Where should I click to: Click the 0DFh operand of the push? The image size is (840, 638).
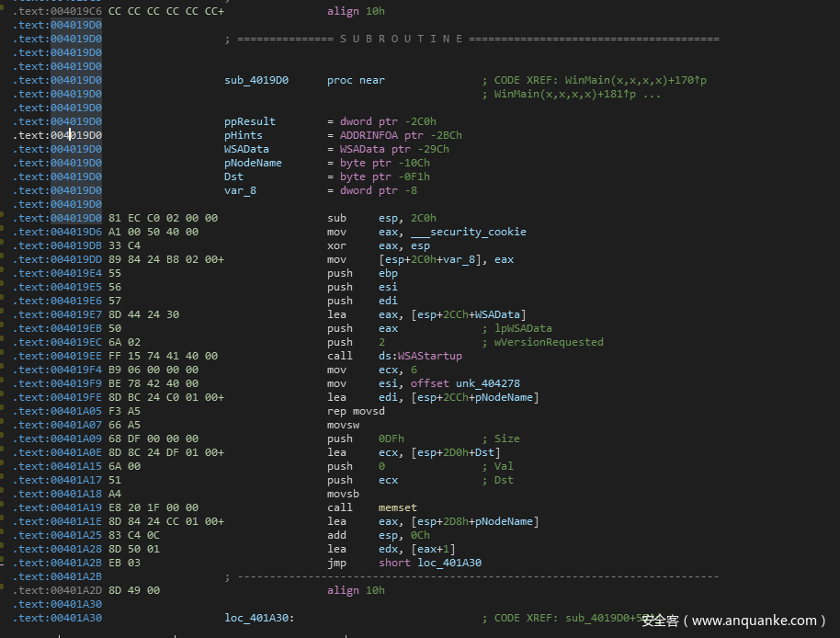point(391,439)
